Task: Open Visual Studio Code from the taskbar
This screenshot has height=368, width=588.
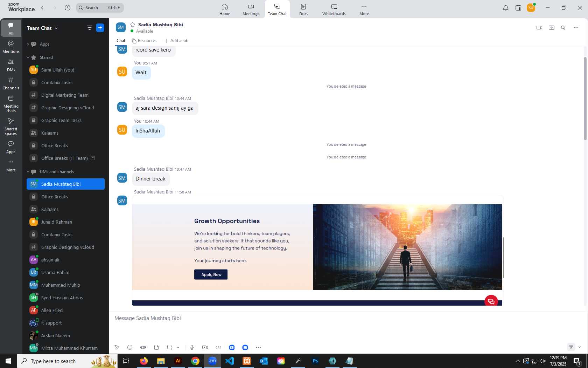Action: point(230,361)
